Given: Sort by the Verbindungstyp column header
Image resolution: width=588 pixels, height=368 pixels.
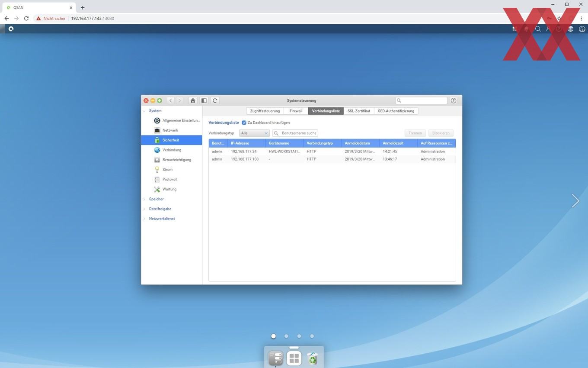Looking at the screenshot, I should [323, 143].
